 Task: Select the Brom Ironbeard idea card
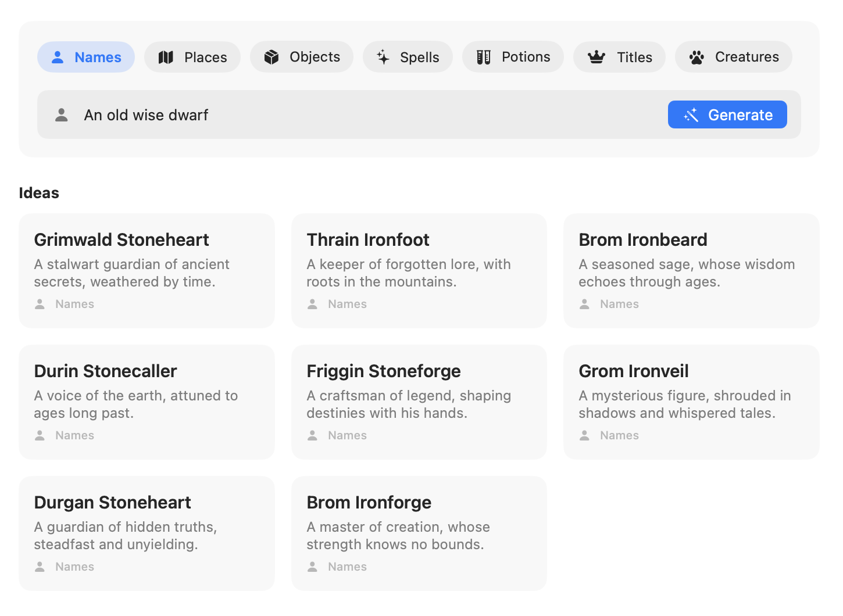(691, 271)
